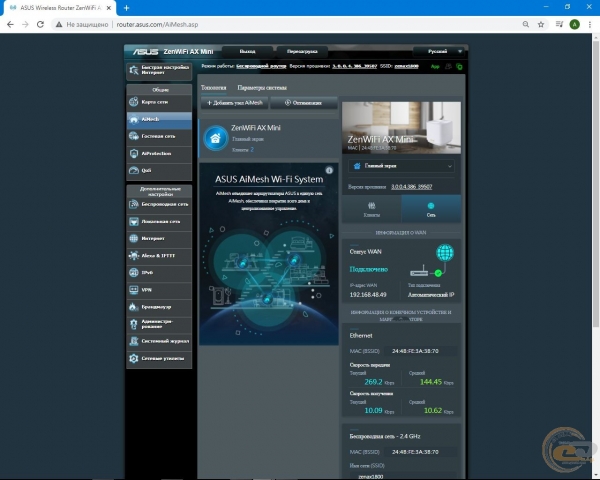Switch to the Topology tab

[214, 88]
